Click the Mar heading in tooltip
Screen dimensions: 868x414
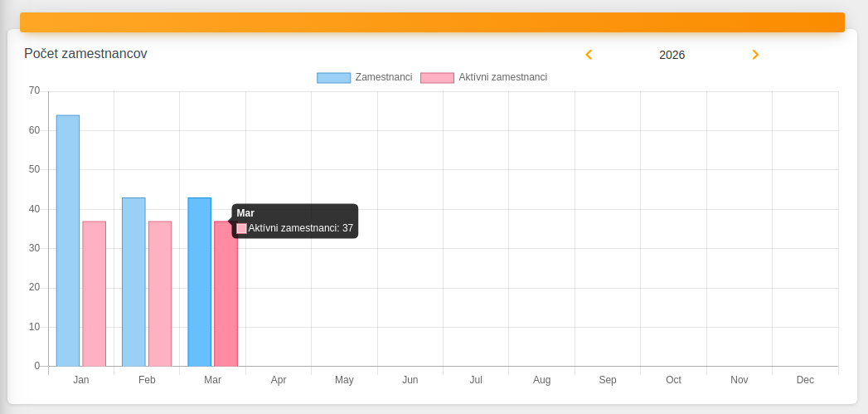(245, 213)
